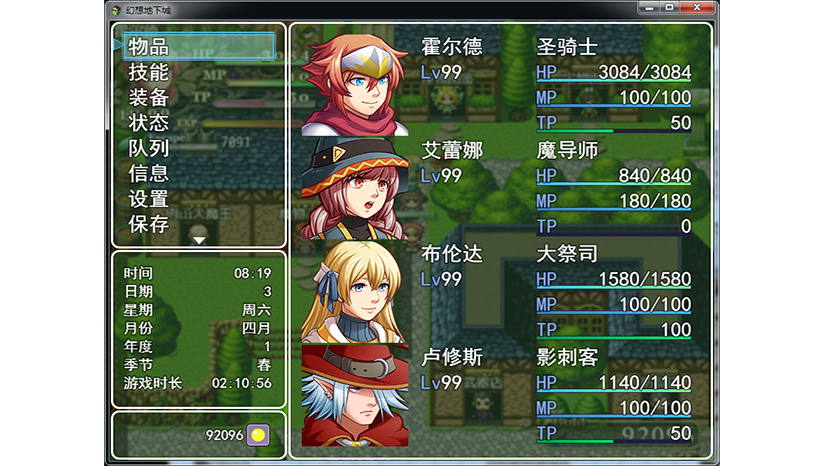
Task: Click 霍尔德's TP gauge bar
Action: pyautogui.click(x=614, y=130)
